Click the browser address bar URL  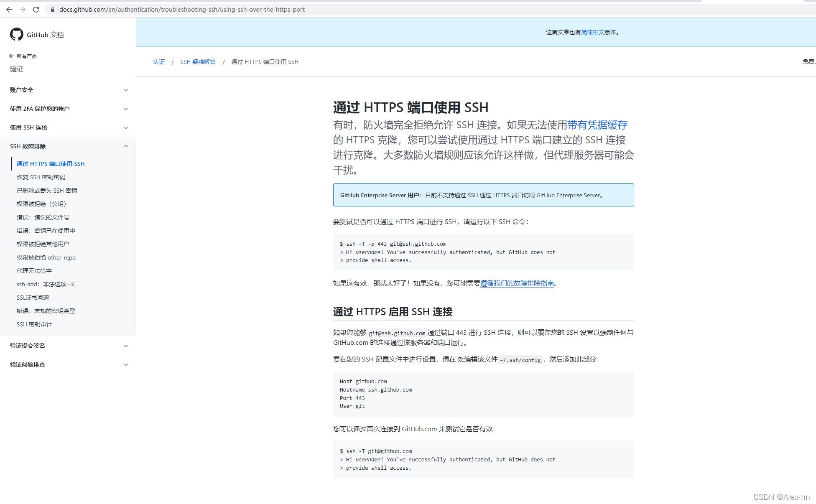(x=182, y=9)
